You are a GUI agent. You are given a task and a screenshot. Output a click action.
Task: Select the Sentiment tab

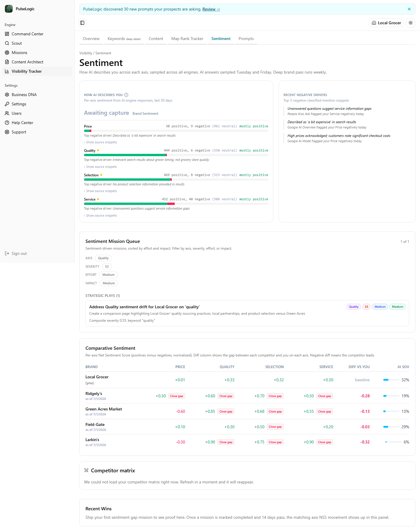pyautogui.click(x=221, y=39)
